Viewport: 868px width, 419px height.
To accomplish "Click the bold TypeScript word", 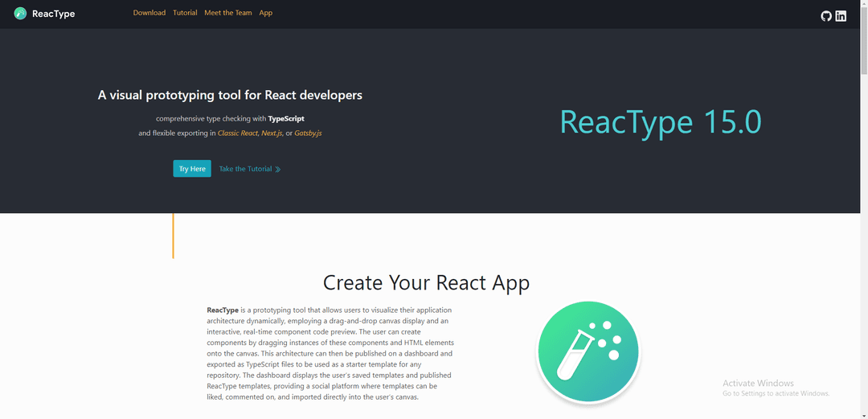I will [x=286, y=118].
